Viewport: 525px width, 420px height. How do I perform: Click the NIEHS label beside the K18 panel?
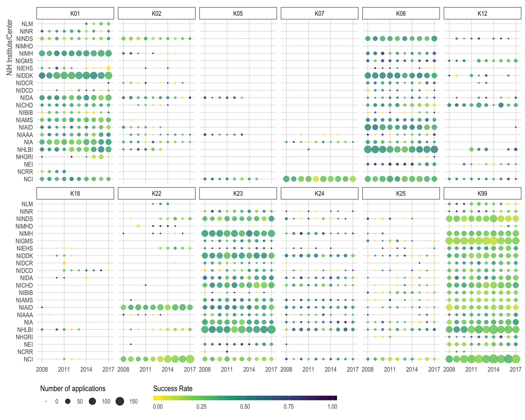25,248
